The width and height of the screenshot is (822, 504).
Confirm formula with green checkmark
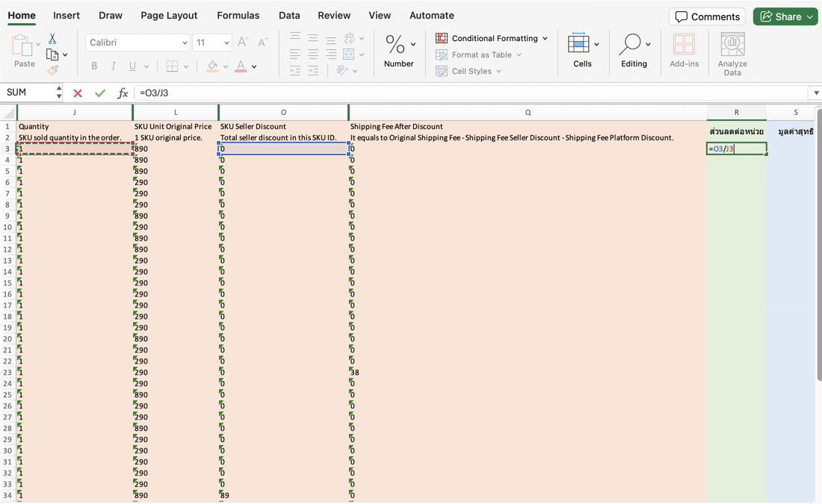100,93
